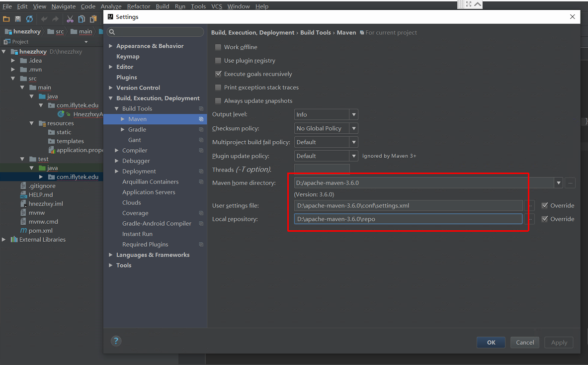Click the Redo arrow icon
The width and height of the screenshot is (588, 365).
coord(56,19)
